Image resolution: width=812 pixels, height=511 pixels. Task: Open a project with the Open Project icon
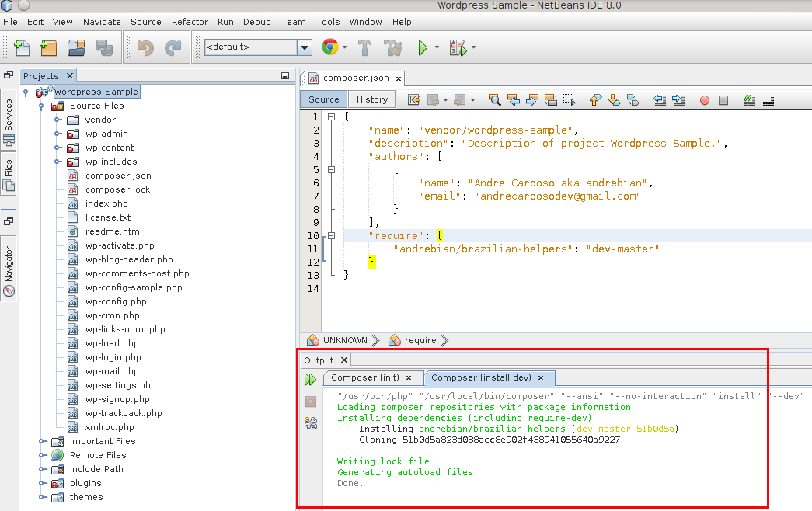coord(76,47)
